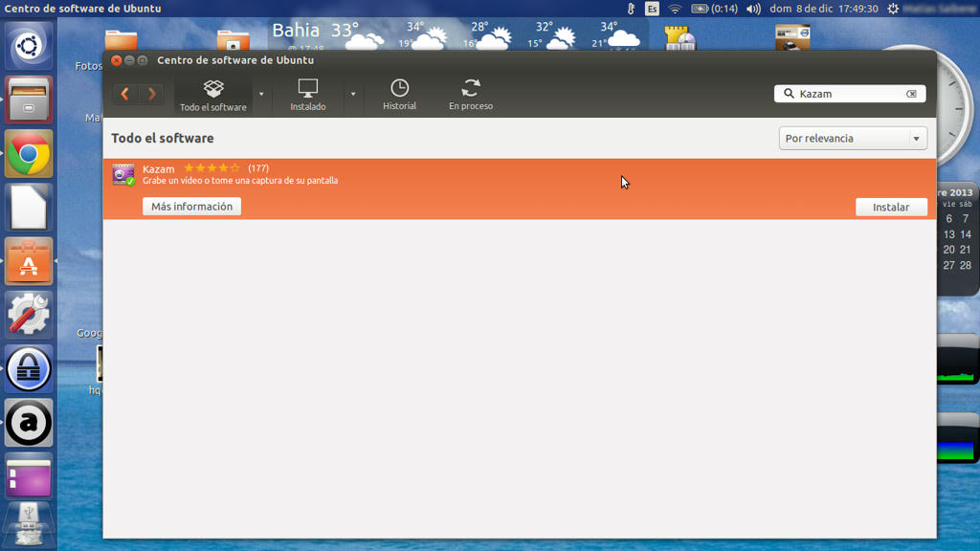Select the Kazam app name text
Image resolution: width=980 pixels, height=551 pixels.
tap(159, 168)
